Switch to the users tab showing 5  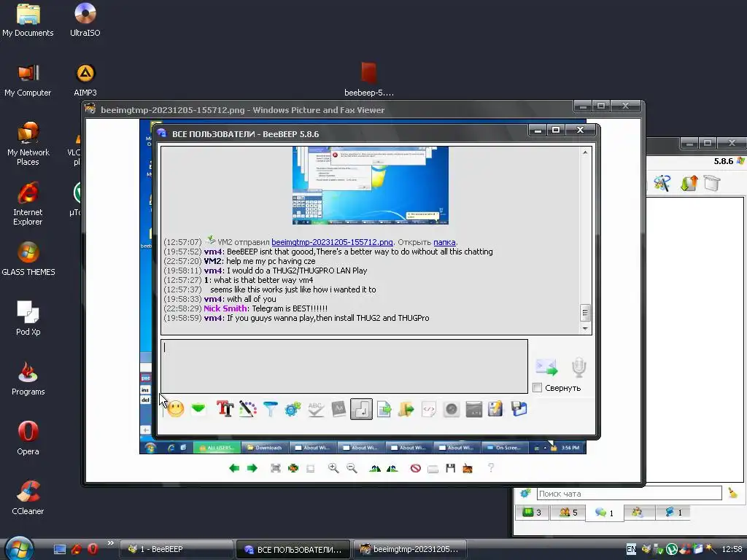pos(568,513)
